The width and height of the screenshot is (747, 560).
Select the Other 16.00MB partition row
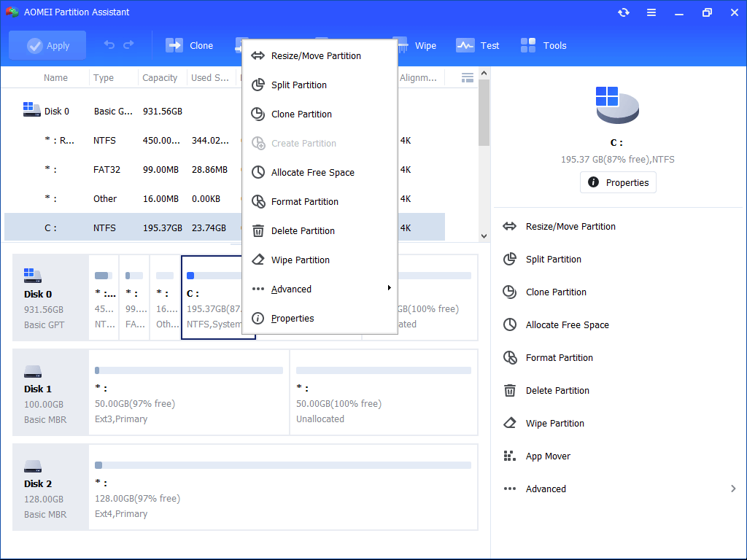tap(224, 198)
